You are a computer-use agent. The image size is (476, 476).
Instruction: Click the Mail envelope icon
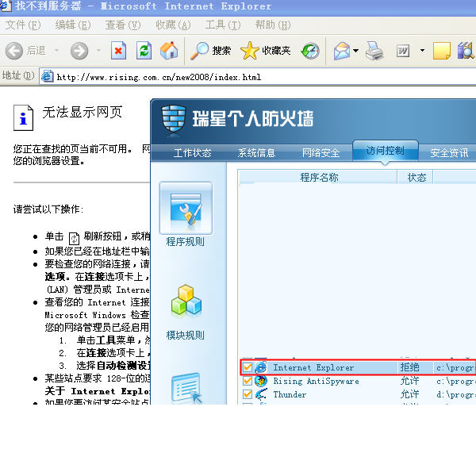click(x=342, y=51)
